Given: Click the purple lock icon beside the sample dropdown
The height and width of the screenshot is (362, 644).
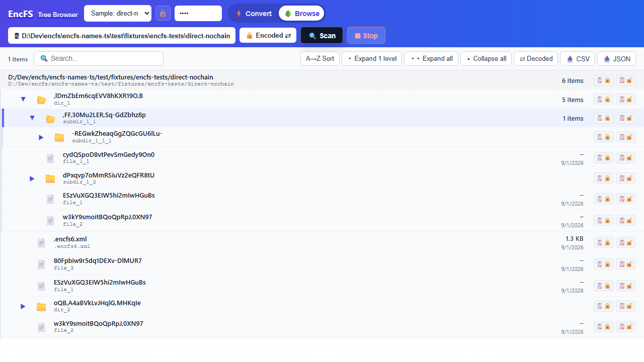Looking at the screenshot, I should [x=163, y=14].
